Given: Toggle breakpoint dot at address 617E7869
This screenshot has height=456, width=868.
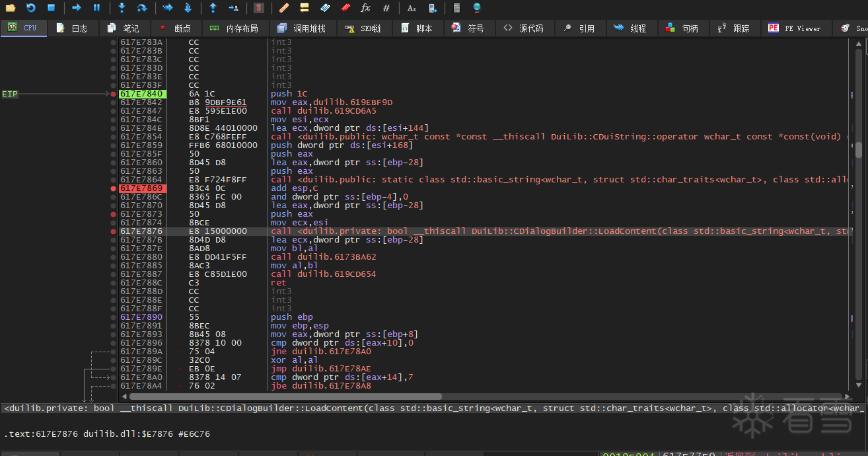Looking at the screenshot, I should click(114, 188).
